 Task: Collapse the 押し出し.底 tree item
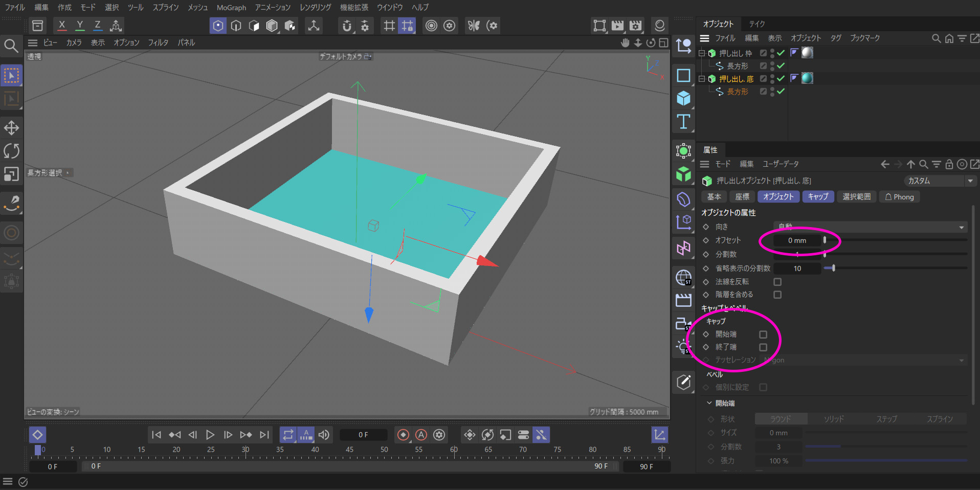click(x=702, y=79)
